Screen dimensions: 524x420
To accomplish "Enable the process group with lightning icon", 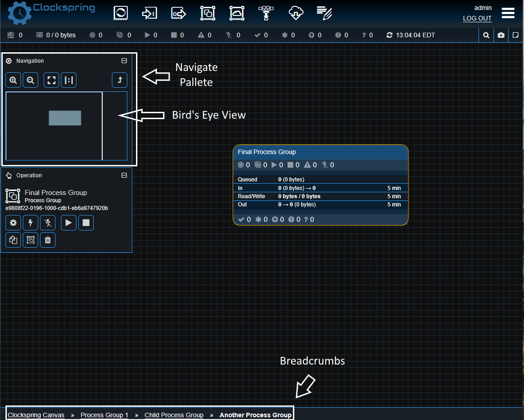I will click(30, 223).
